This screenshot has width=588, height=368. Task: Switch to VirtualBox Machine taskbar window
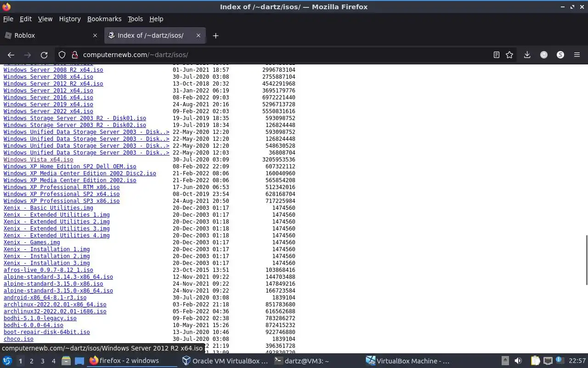point(408,361)
